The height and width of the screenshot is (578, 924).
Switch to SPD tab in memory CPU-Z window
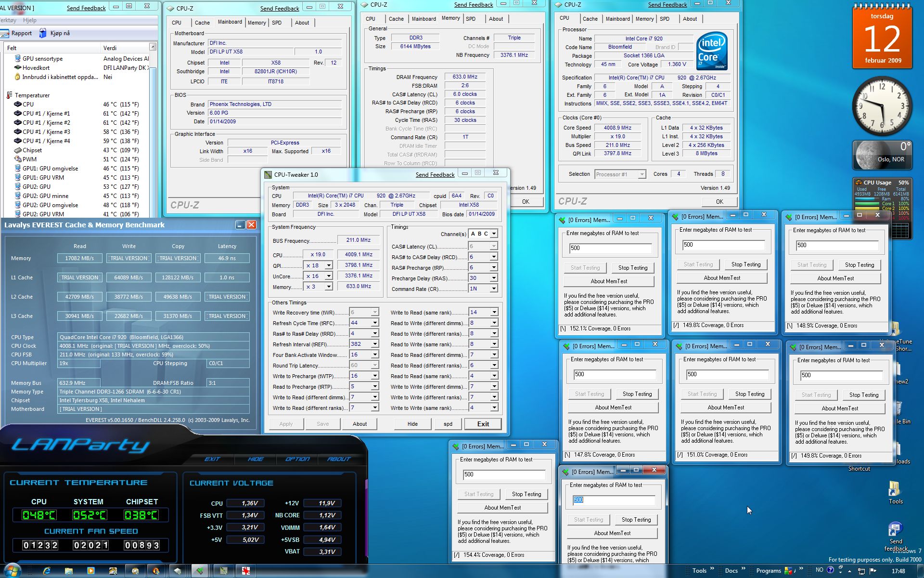(x=471, y=19)
